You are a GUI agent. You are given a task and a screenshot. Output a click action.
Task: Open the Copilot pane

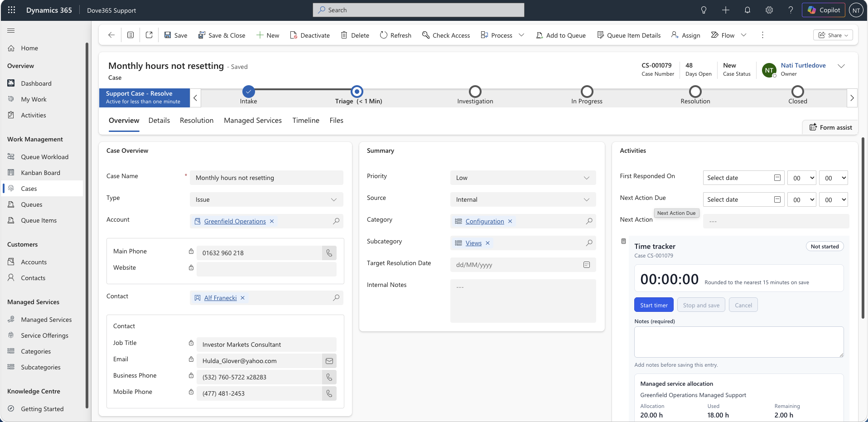(x=823, y=10)
